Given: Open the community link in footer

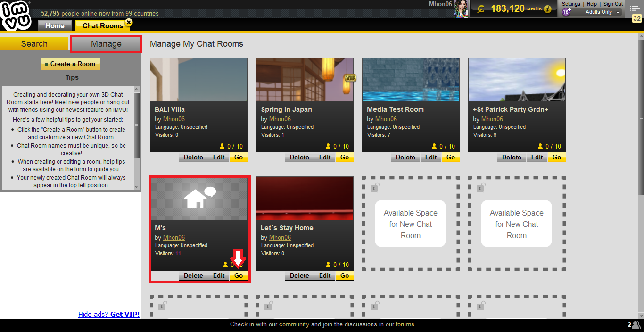Looking at the screenshot, I should [294, 324].
